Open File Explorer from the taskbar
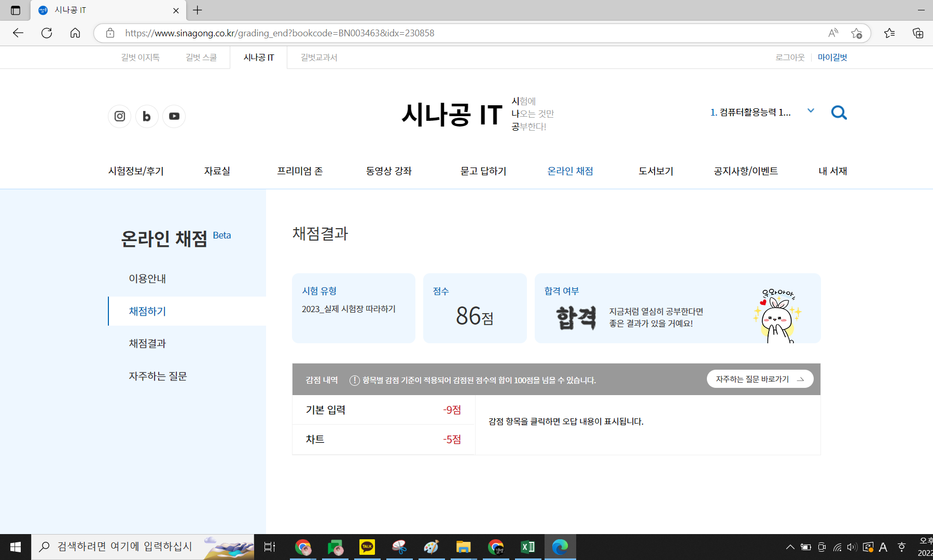The width and height of the screenshot is (933, 560). point(463,547)
